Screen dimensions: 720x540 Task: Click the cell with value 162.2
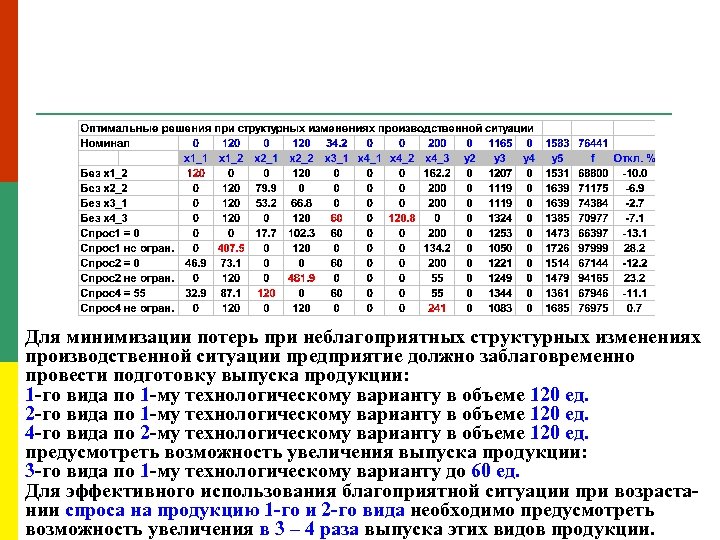tap(437, 174)
